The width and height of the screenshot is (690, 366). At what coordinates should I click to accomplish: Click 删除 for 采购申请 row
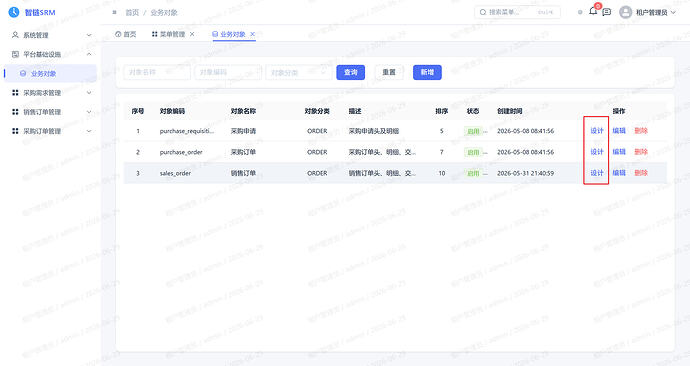(641, 131)
